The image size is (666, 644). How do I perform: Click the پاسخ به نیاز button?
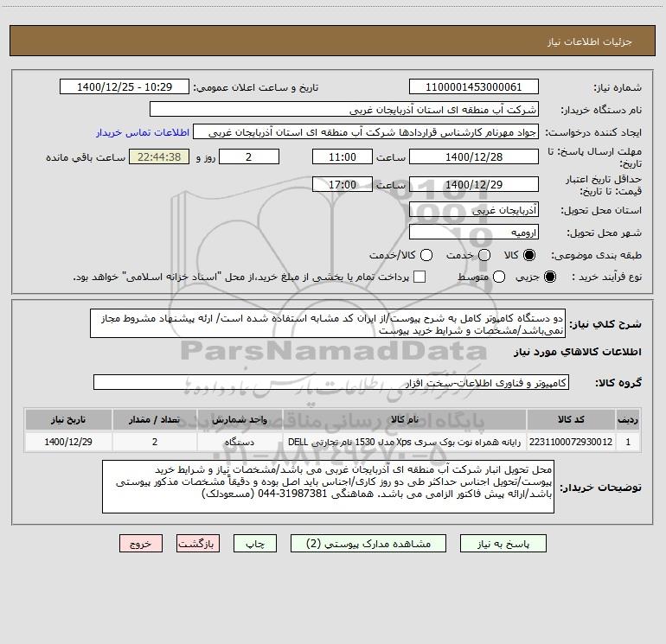pyautogui.click(x=503, y=544)
